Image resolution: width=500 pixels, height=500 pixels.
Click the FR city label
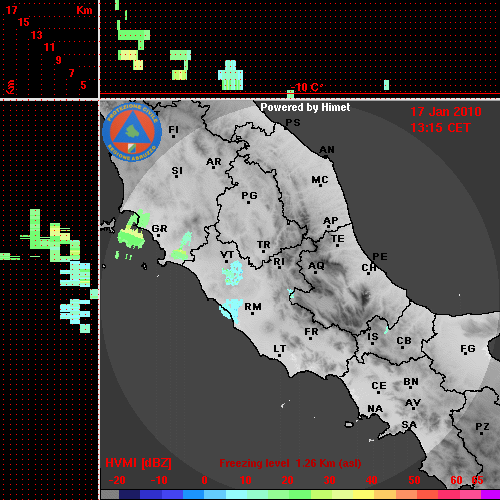click(x=311, y=332)
